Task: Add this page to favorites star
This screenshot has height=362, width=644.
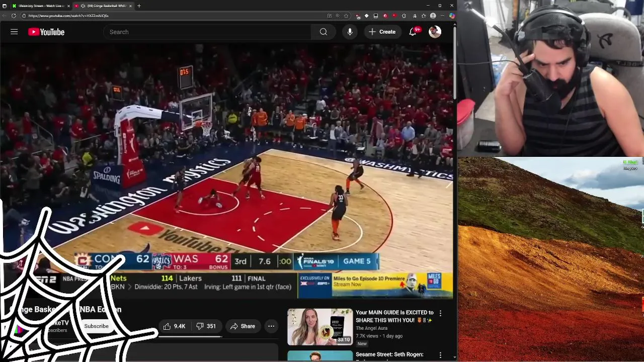Action: (346, 16)
